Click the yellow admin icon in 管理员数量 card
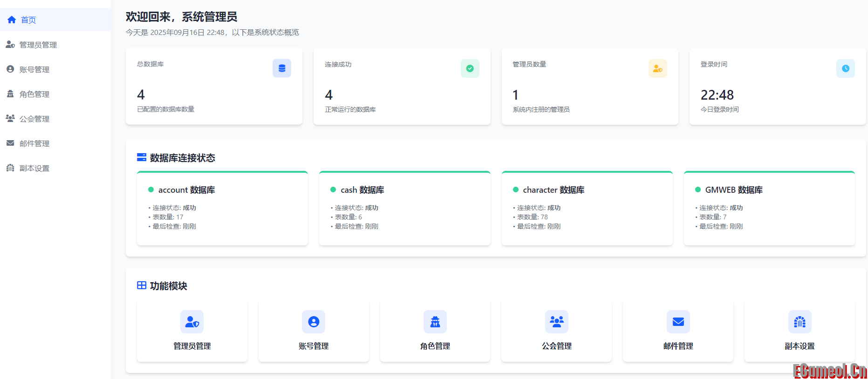This screenshot has width=868, height=379. [x=657, y=68]
